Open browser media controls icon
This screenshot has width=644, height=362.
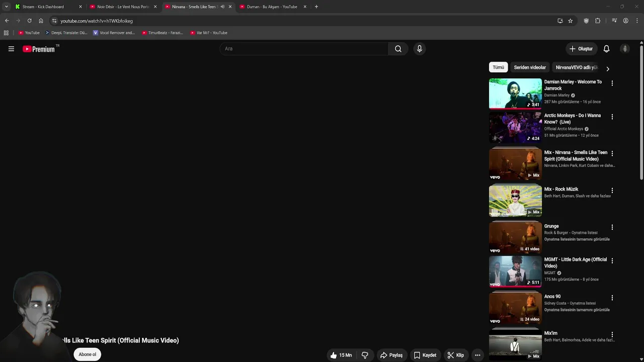[614, 21]
